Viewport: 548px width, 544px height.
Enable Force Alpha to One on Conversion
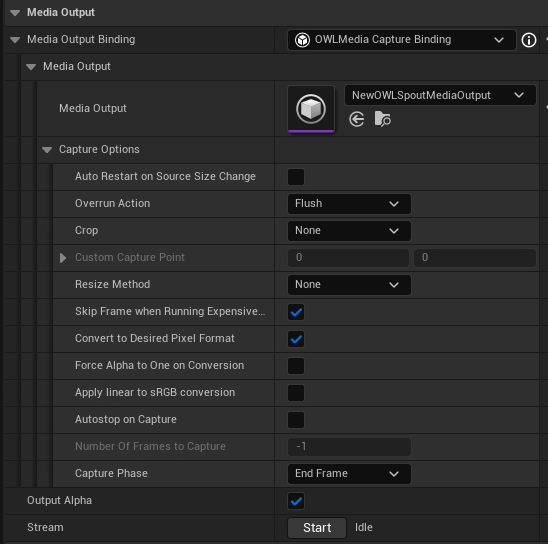(296, 366)
